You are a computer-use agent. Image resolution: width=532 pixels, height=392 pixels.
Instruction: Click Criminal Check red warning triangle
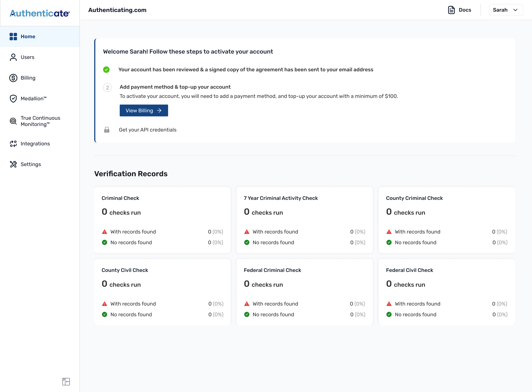coord(104,232)
